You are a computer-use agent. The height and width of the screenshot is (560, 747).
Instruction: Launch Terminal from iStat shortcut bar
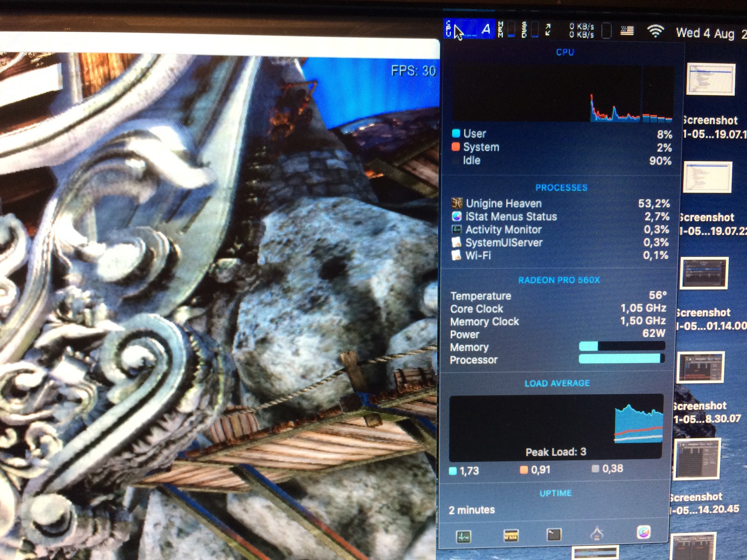[554, 535]
